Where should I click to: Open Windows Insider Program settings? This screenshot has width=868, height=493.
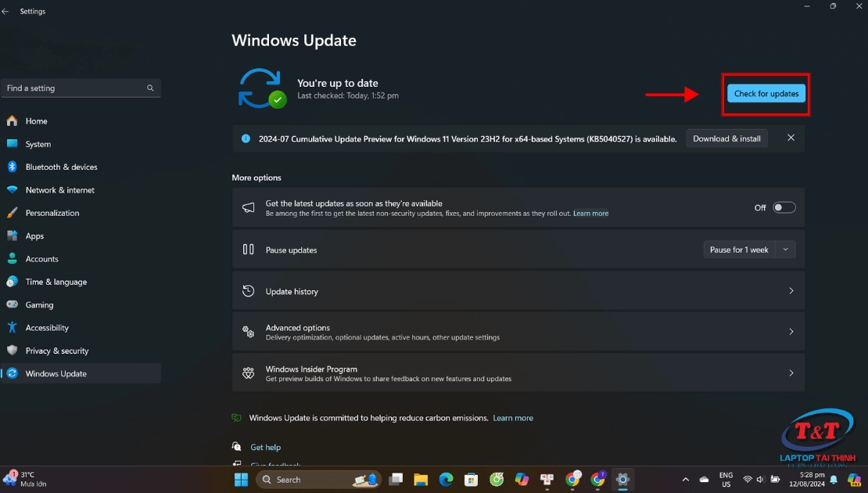[x=518, y=372]
